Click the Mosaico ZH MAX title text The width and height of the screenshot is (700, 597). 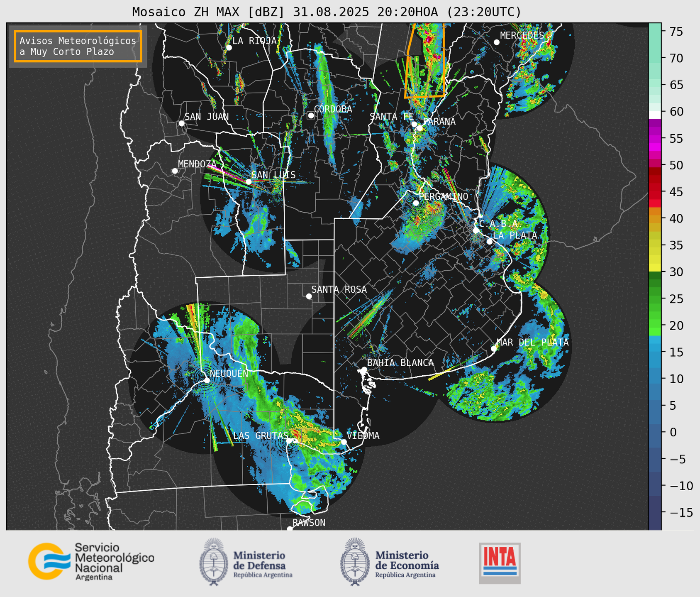pos(327,12)
